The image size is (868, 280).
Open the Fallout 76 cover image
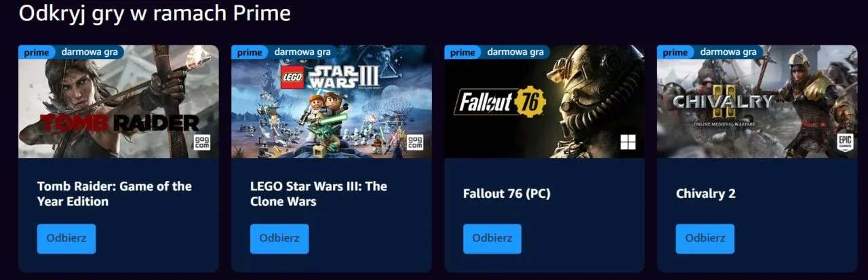pyautogui.click(x=545, y=102)
